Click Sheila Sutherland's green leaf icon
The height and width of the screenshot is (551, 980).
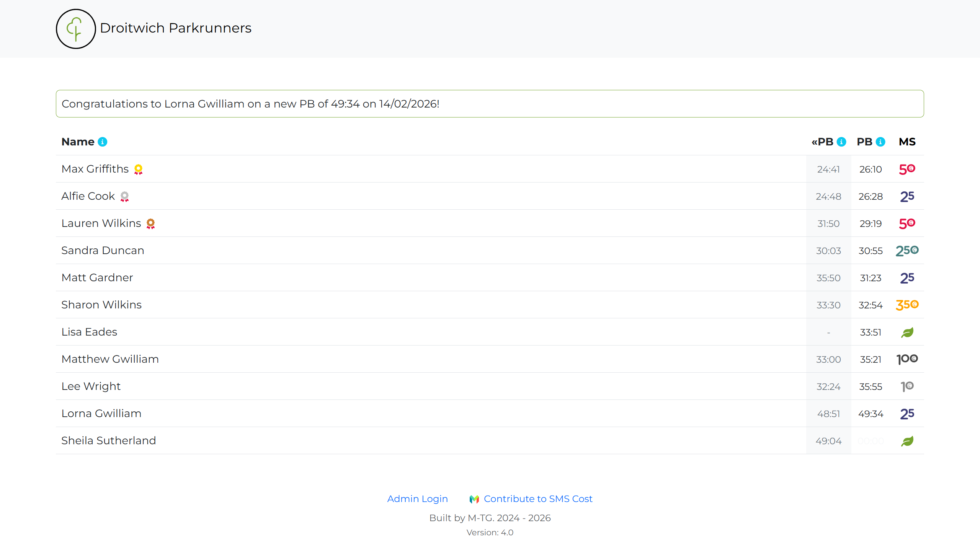(x=907, y=441)
